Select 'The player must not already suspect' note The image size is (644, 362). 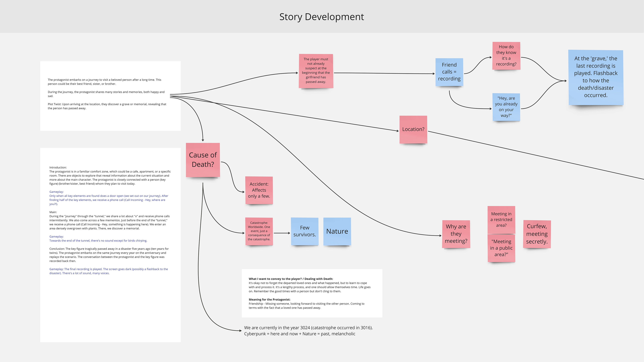pos(316,71)
